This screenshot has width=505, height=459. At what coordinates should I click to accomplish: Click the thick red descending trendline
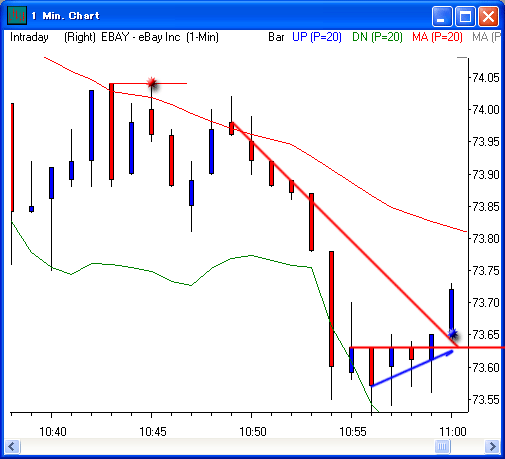346,235
